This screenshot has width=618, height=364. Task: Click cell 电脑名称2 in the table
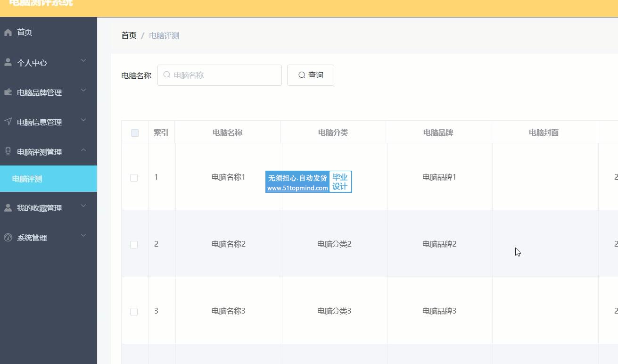pos(229,244)
